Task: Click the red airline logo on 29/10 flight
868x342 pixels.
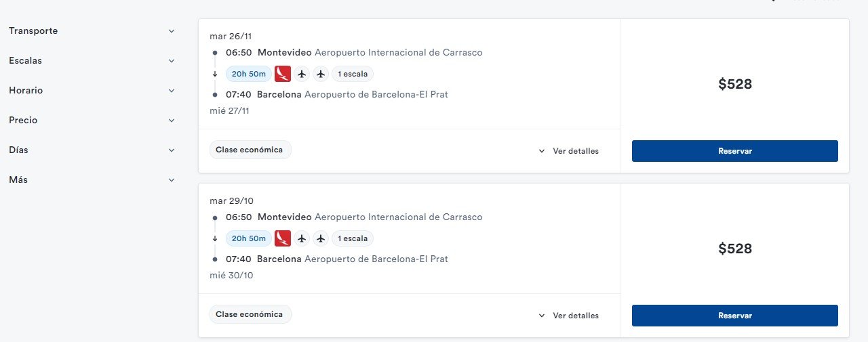Action: [283, 238]
